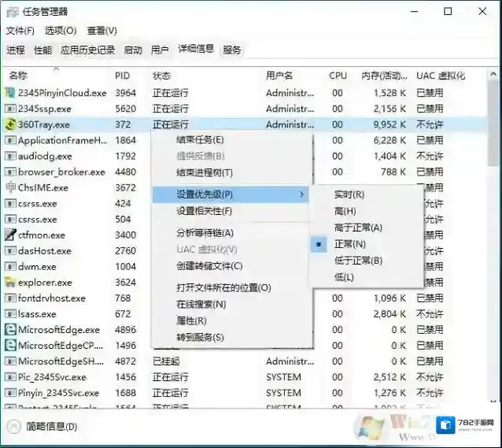502x448 pixels.
Task: Click the browser_broker.exe process icon
Action: [x=10, y=172]
